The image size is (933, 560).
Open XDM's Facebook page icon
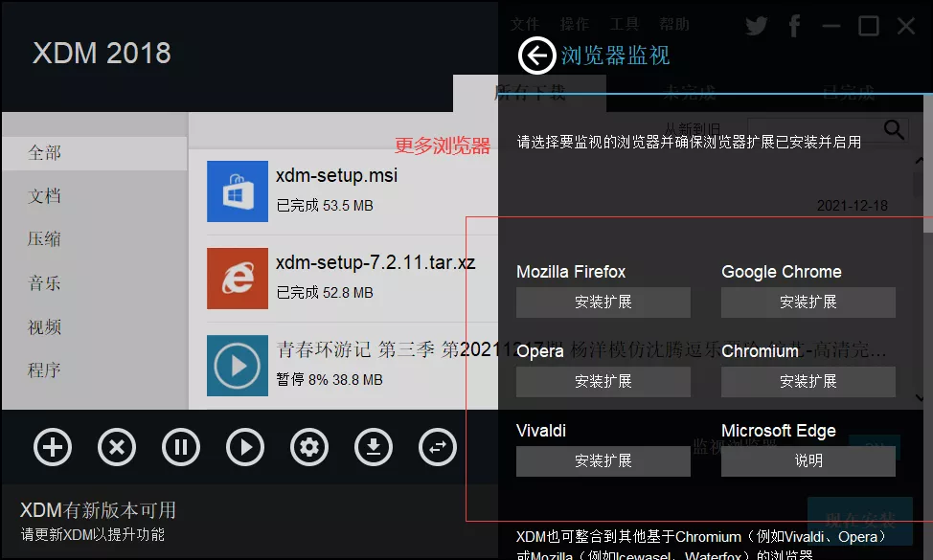pyautogui.click(x=794, y=26)
